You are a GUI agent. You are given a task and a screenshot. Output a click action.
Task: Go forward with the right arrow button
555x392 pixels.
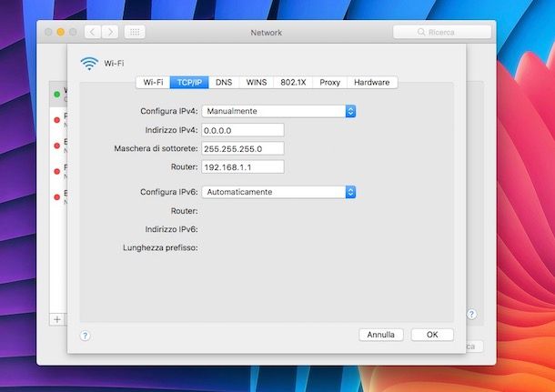click(110, 32)
